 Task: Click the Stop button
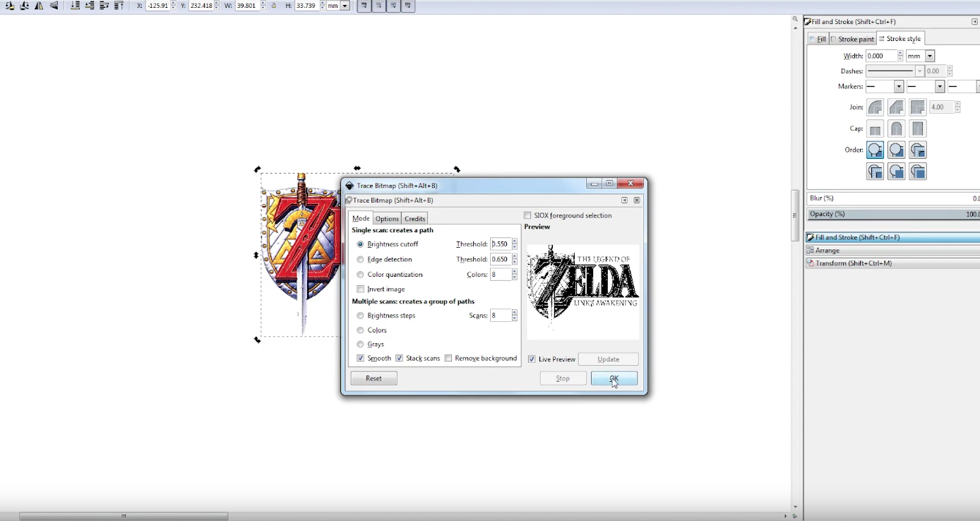pos(563,378)
